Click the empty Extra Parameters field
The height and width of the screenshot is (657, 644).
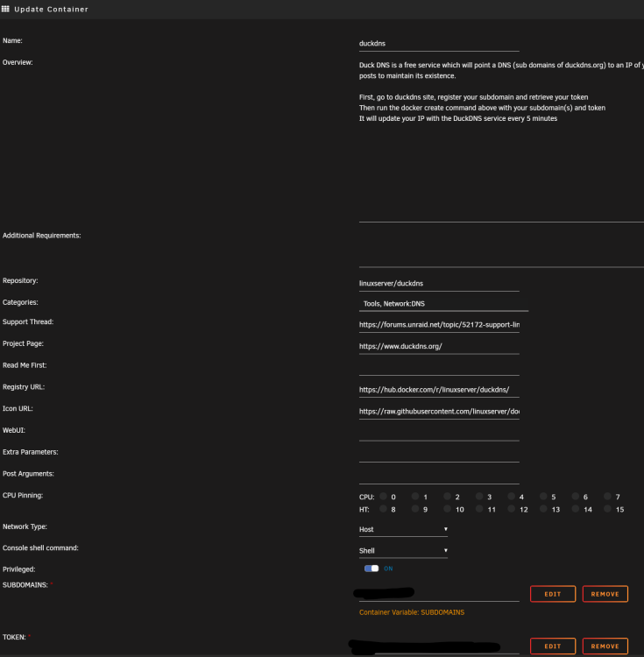tap(439, 455)
